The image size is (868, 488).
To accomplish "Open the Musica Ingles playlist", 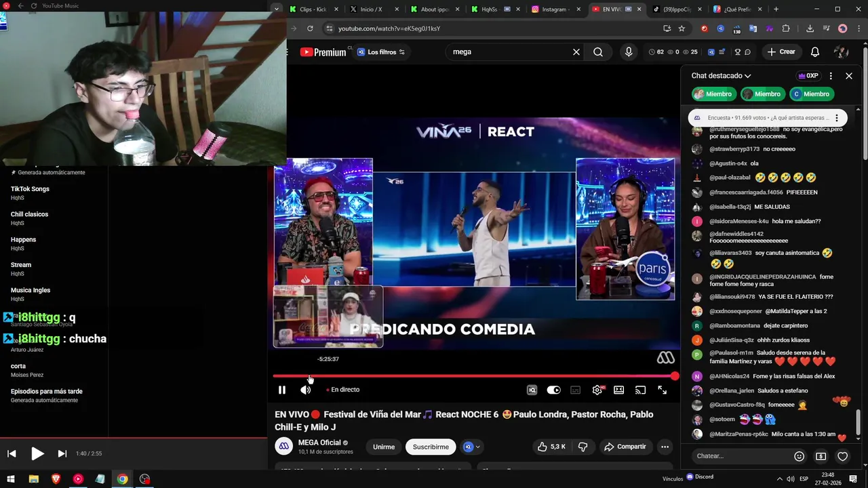I will point(31,290).
